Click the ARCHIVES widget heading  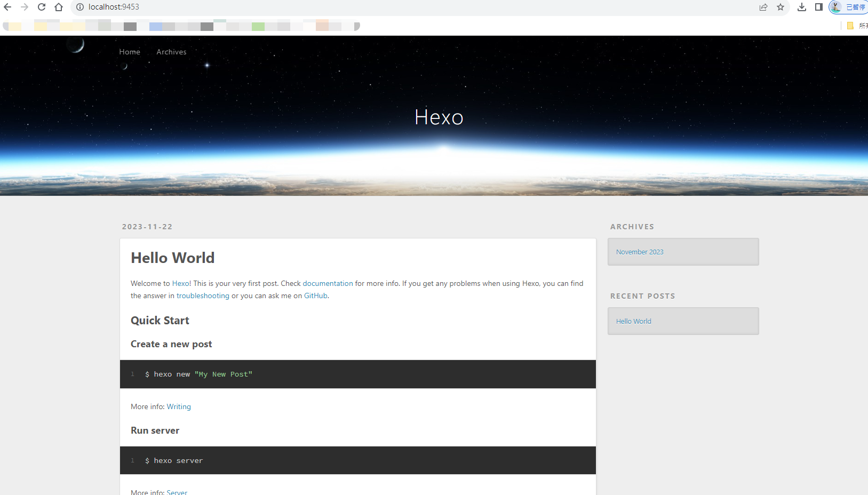tap(632, 227)
